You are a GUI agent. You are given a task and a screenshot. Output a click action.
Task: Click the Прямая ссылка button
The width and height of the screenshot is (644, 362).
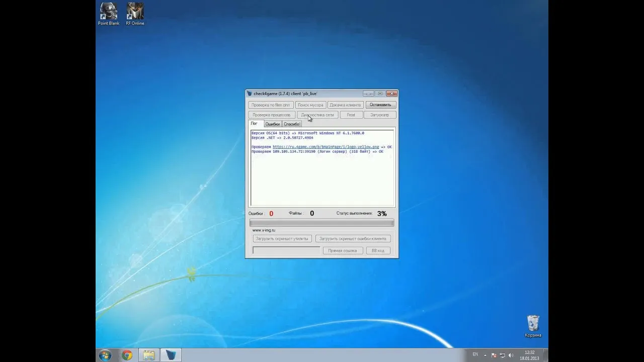click(343, 250)
